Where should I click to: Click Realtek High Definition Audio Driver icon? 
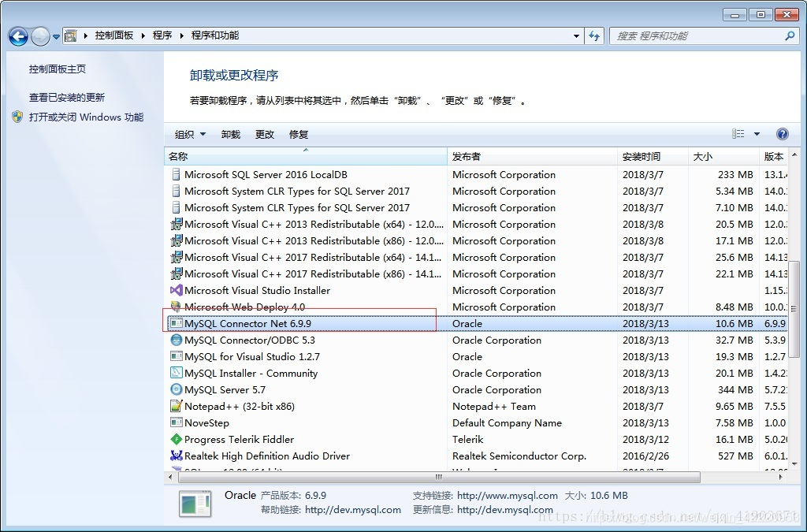pos(176,456)
